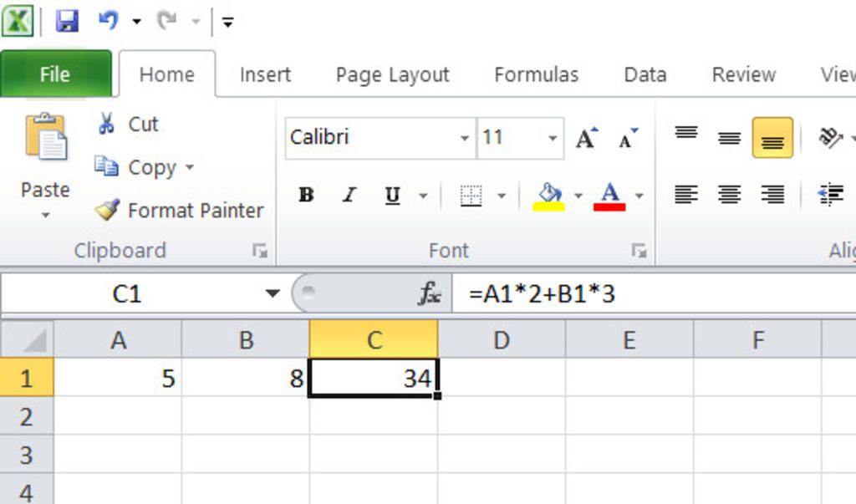The image size is (856, 504).
Task: Select cell A1 containing 5
Action: (118, 378)
